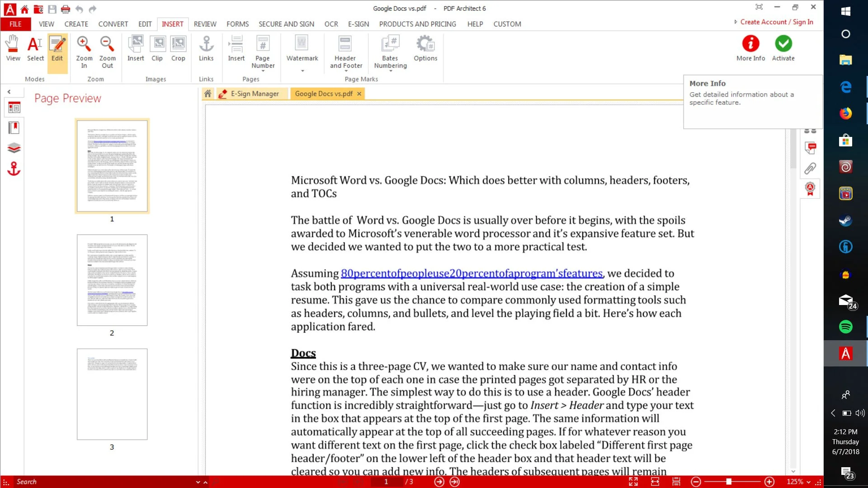This screenshot has width=868, height=488.
Task: Open the bookmarks panel in left sidebar
Action: (x=14, y=128)
